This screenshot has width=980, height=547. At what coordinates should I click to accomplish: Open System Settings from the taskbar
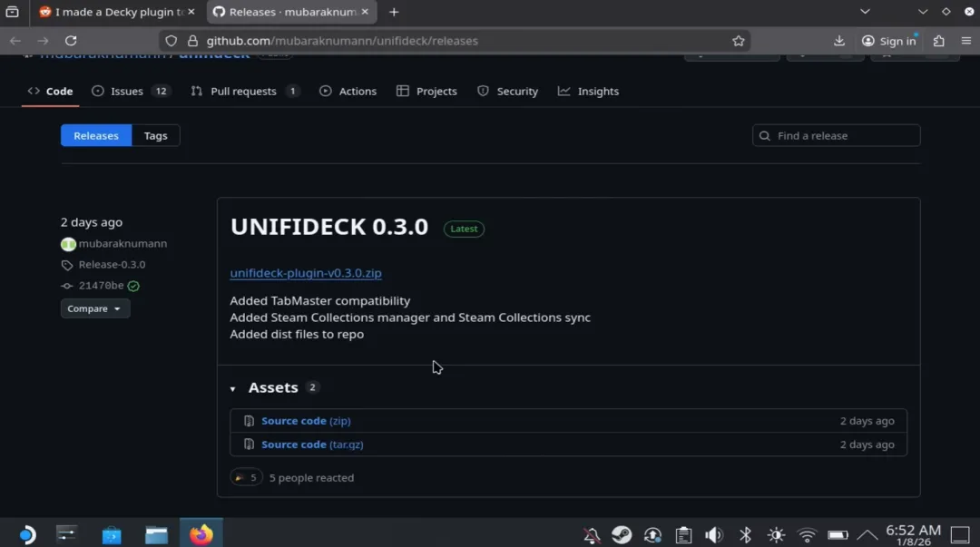point(66,534)
